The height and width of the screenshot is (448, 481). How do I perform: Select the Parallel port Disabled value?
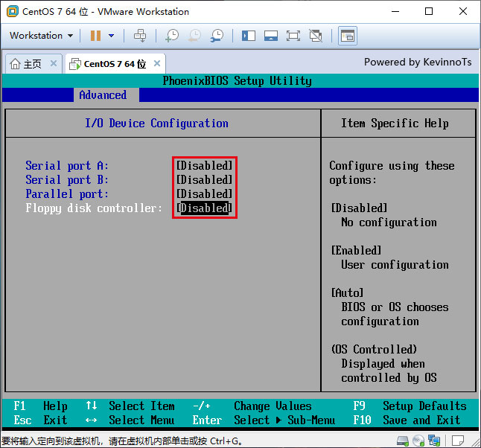click(204, 193)
